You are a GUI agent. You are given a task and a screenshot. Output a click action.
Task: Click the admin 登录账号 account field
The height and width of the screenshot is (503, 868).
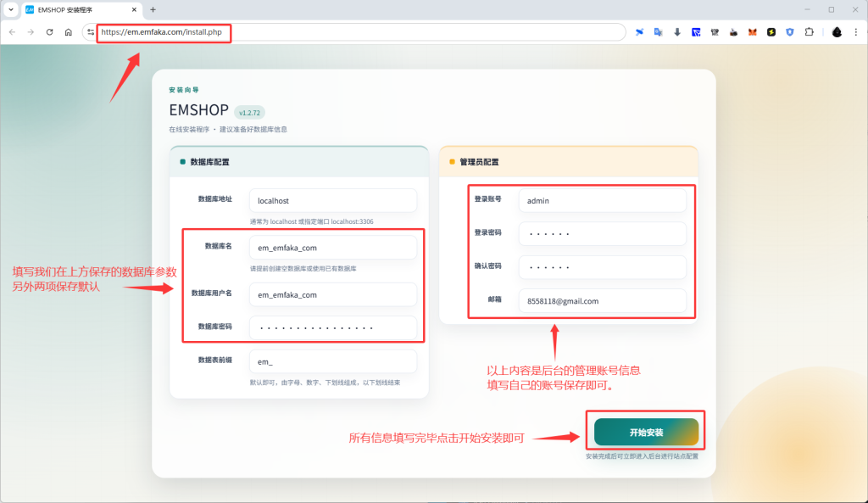click(602, 200)
